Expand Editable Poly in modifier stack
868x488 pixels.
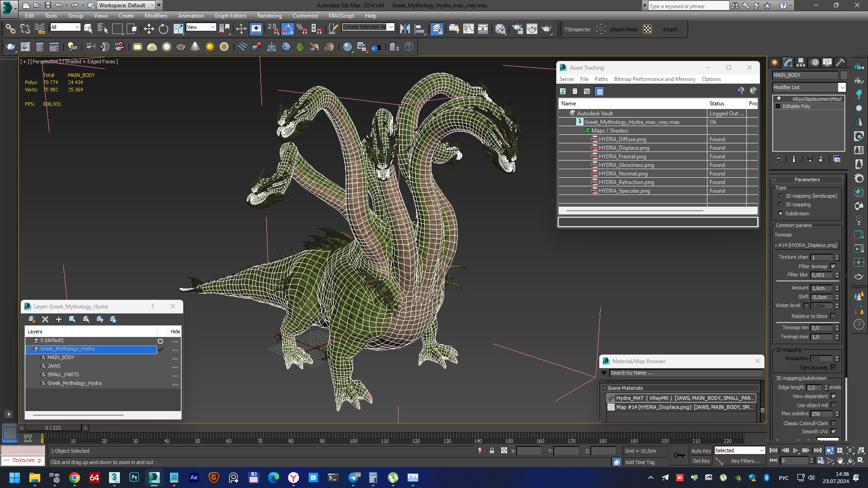click(778, 106)
